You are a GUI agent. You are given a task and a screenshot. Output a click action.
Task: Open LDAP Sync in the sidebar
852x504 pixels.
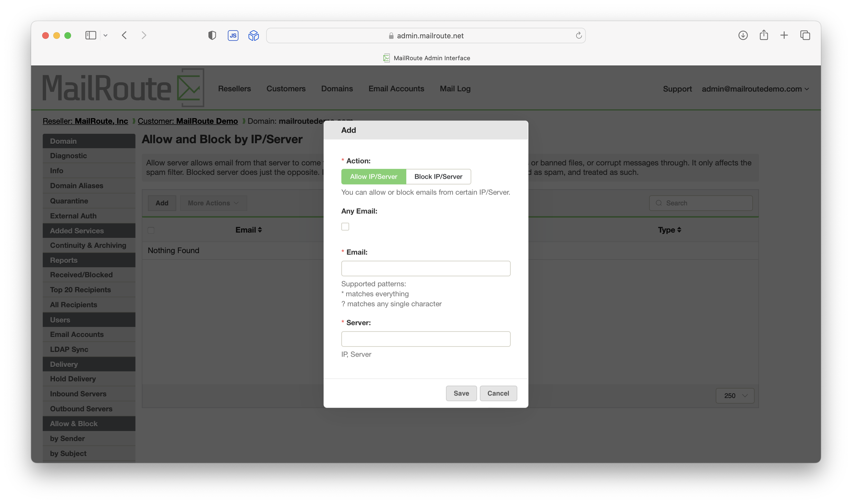pos(89,349)
